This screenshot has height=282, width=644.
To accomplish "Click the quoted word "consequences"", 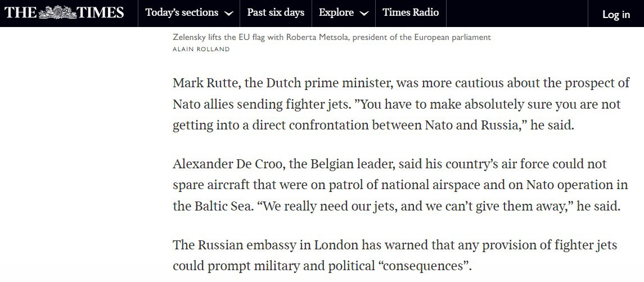I will click(x=426, y=265).
